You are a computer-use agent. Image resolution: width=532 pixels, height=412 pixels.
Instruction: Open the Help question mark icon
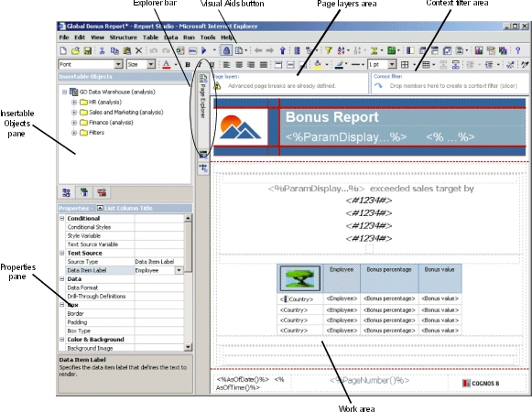click(x=517, y=51)
